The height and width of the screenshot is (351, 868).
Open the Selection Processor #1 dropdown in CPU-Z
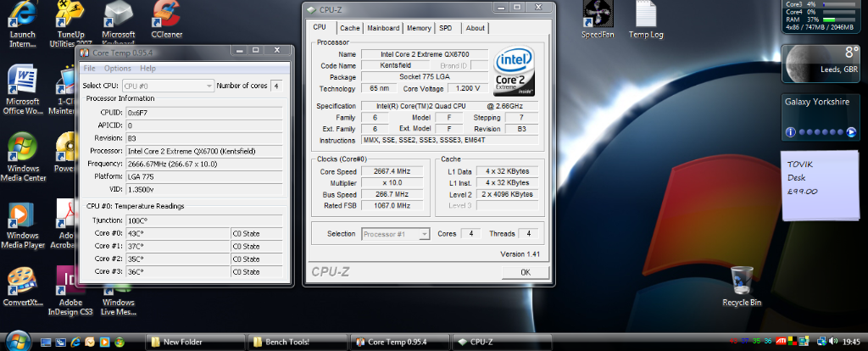point(396,234)
